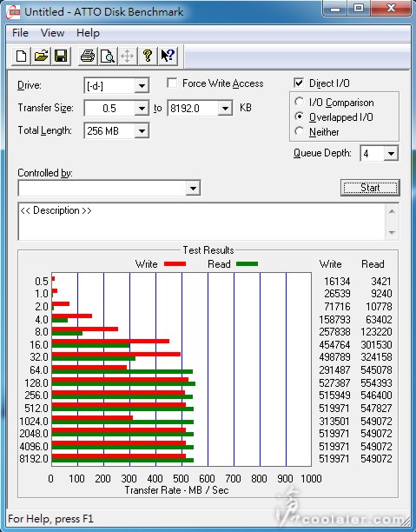Image resolution: width=416 pixels, height=532 pixels.
Task: Choose the Neither radio option
Action: click(299, 131)
